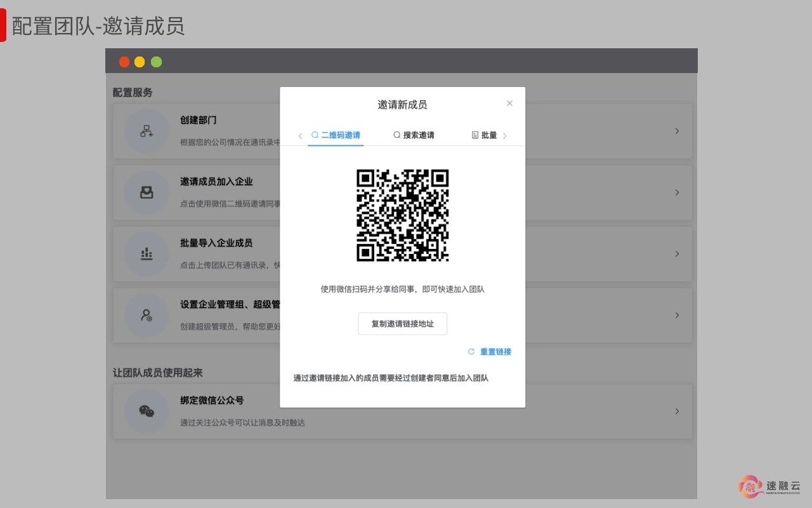This screenshot has width=812, height=508.
Task: Click the note about 创建者同意后加入团队
Action: pos(391,378)
